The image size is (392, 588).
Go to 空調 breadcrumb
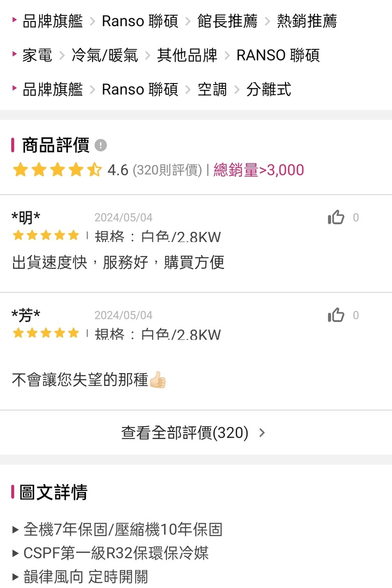tap(212, 89)
